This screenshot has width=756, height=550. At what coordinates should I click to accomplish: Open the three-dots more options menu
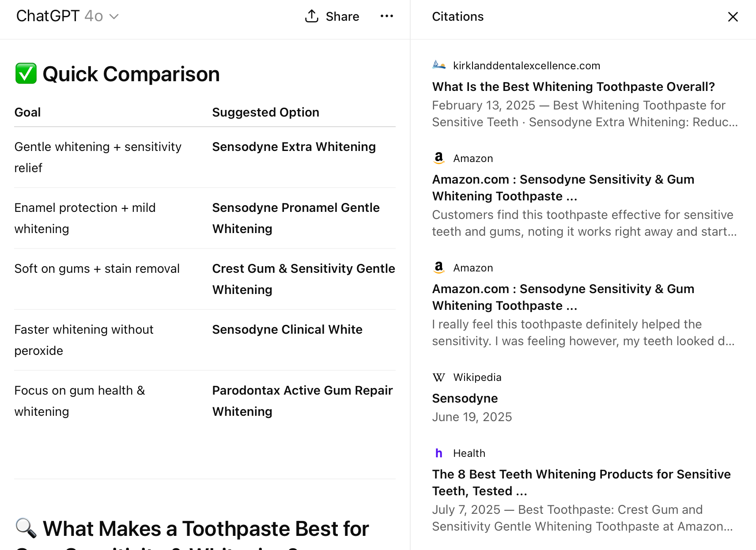click(x=386, y=16)
